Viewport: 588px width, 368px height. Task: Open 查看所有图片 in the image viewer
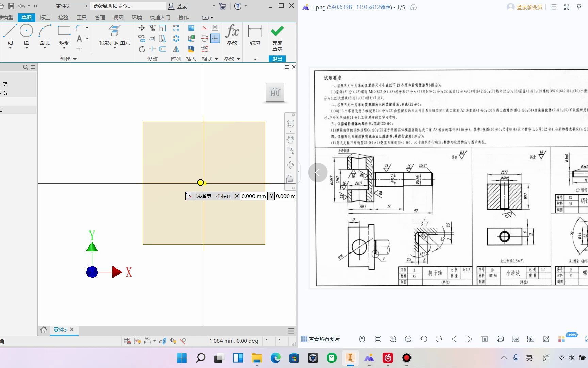tap(320, 339)
